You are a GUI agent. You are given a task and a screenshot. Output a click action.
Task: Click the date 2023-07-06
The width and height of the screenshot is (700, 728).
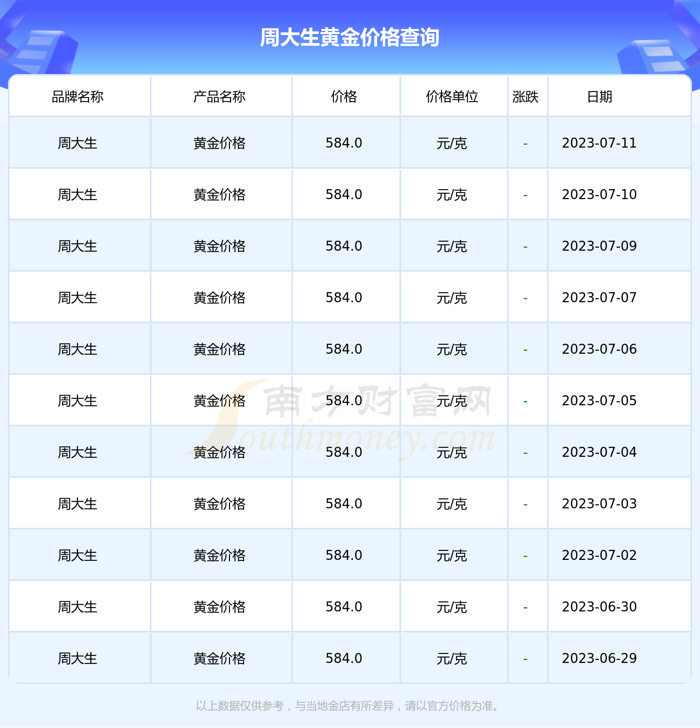coord(599,349)
